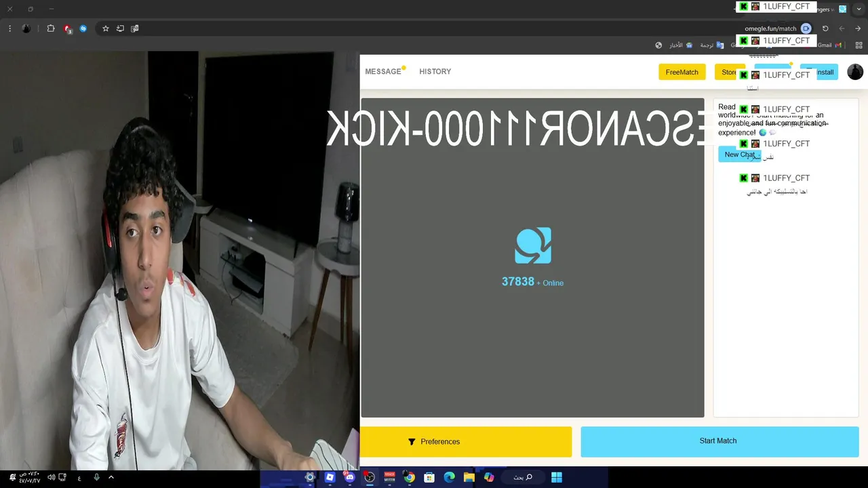This screenshot has width=868, height=488.
Task: Click the red extension icon with badge
Action: click(x=68, y=28)
